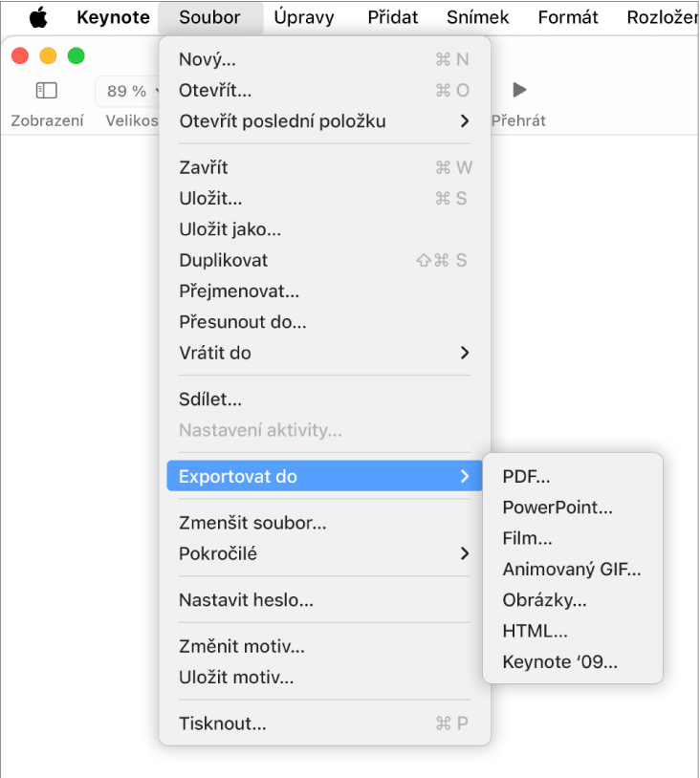Select Exportovat do menu item
This screenshot has height=778, width=700.
tap(324, 476)
